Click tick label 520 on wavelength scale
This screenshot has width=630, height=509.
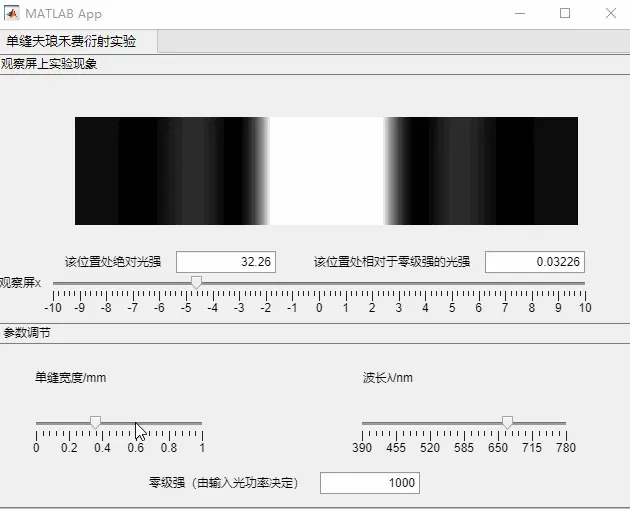click(430, 448)
